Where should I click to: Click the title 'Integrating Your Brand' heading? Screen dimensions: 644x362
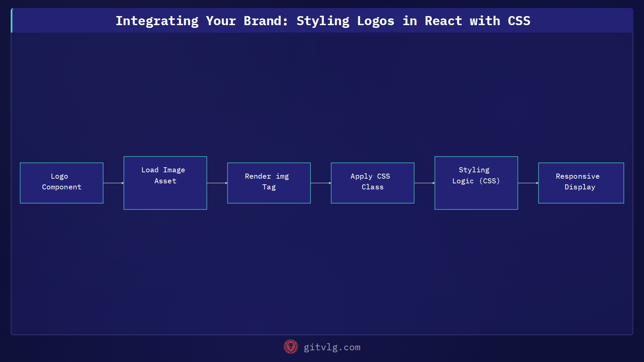(x=323, y=21)
